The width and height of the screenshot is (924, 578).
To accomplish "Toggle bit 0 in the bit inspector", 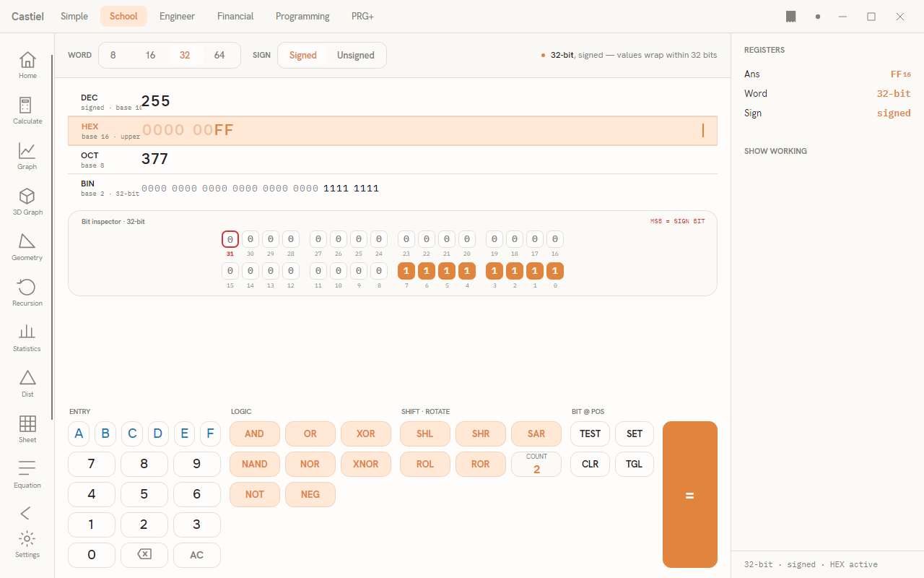I will tap(555, 271).
